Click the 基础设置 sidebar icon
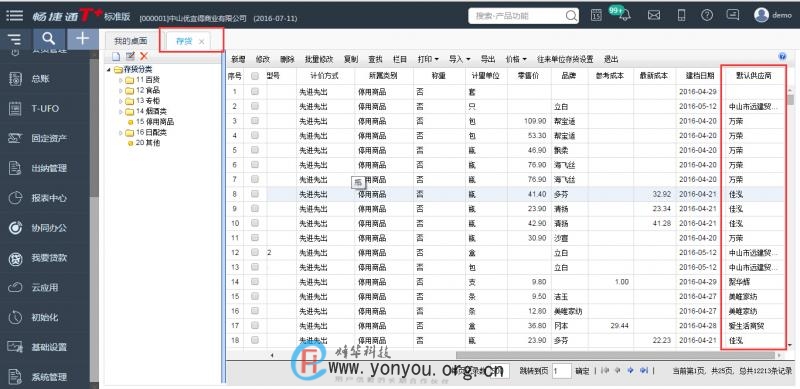Screen dimensions: 800x389 (15, 347)
